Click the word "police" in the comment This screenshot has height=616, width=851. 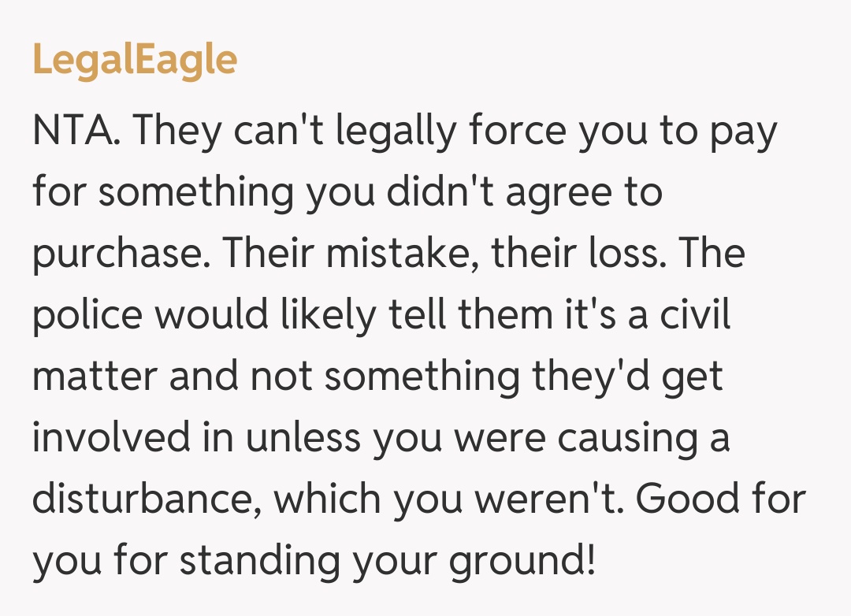[88, 315]
